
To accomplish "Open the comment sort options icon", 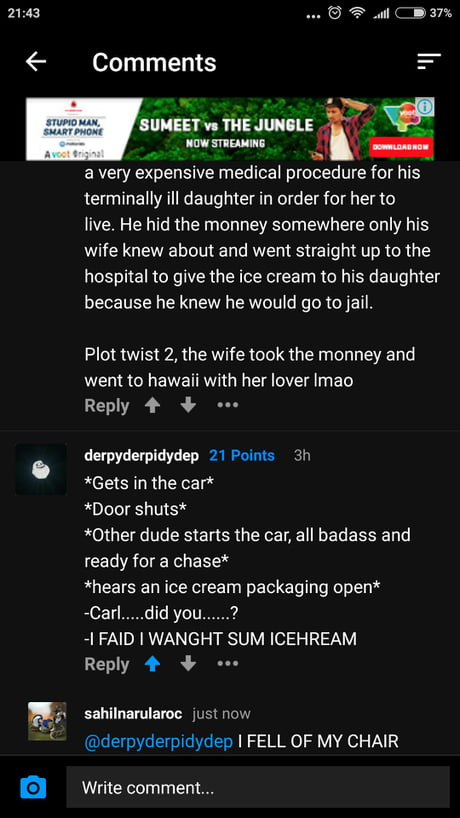I will (429, 62).
